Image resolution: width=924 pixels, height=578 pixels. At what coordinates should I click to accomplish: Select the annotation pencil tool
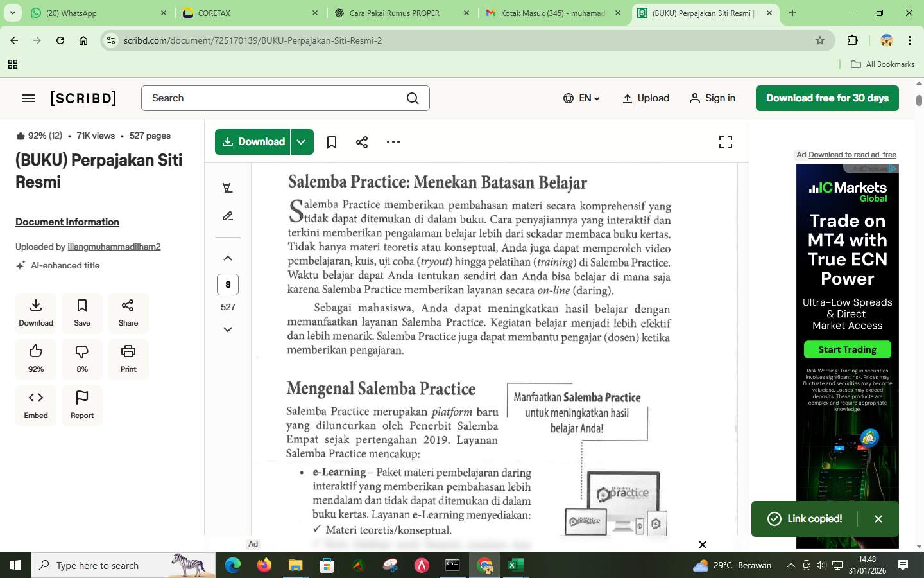pos(227,216)
